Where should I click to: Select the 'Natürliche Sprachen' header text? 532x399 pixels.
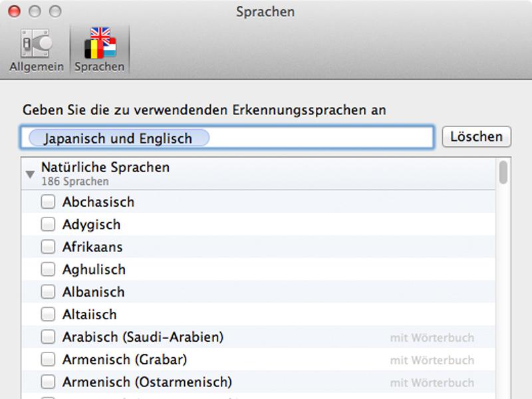tap(105, 168)
